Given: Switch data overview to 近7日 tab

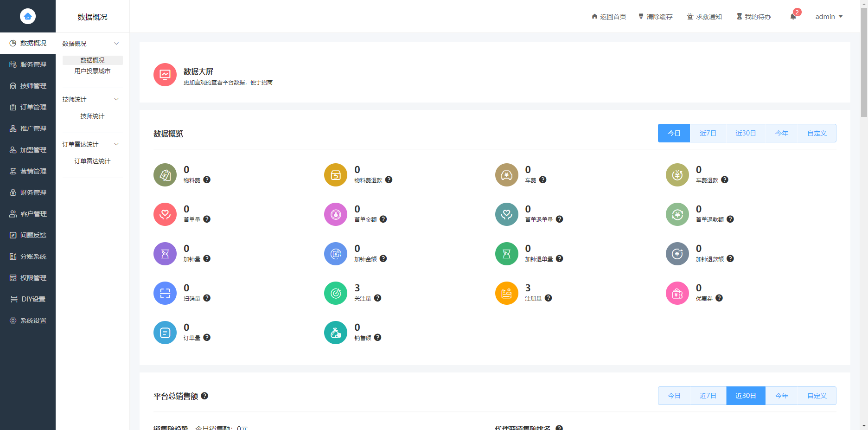Looking at the screenshot, I should click(x=708, y=133).
